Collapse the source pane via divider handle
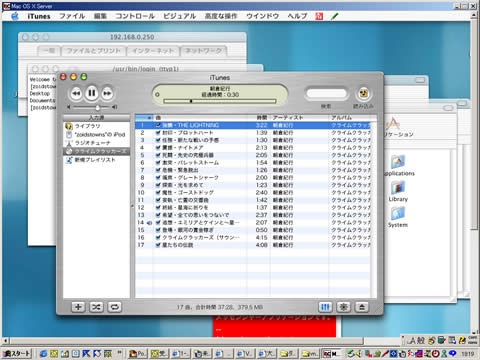The image size is (480, 360). pyautogui.click(x=132, y=206)
